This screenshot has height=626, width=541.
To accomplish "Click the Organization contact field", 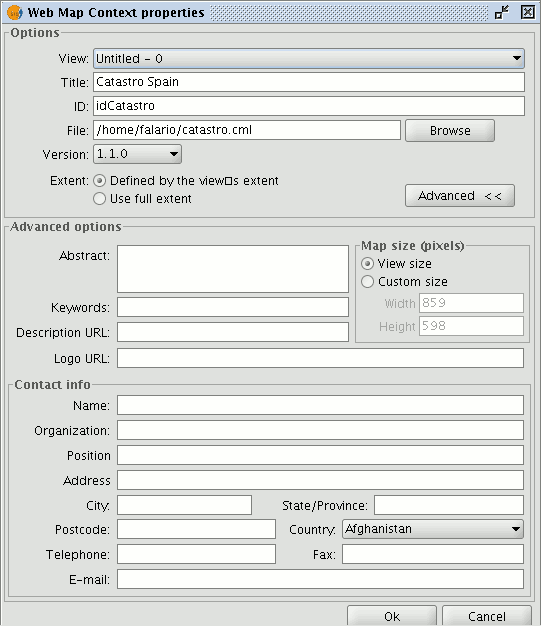I will point(320,430).
